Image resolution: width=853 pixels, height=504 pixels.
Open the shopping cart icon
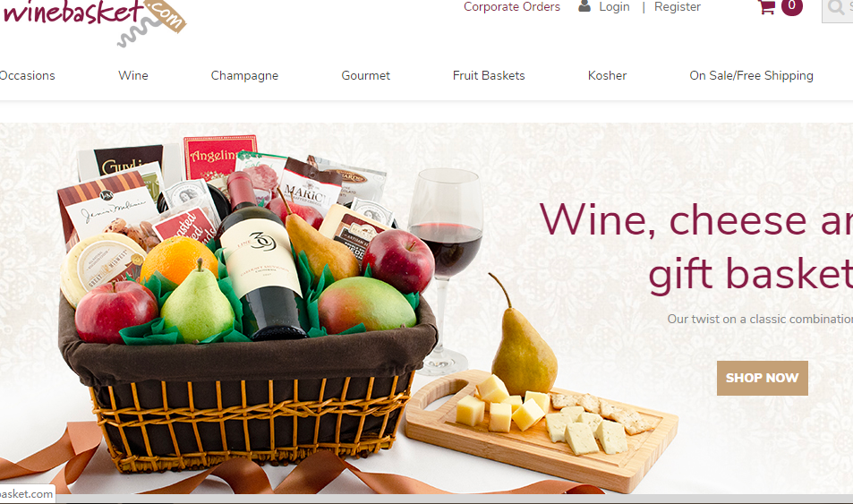[x=766, y=7]
